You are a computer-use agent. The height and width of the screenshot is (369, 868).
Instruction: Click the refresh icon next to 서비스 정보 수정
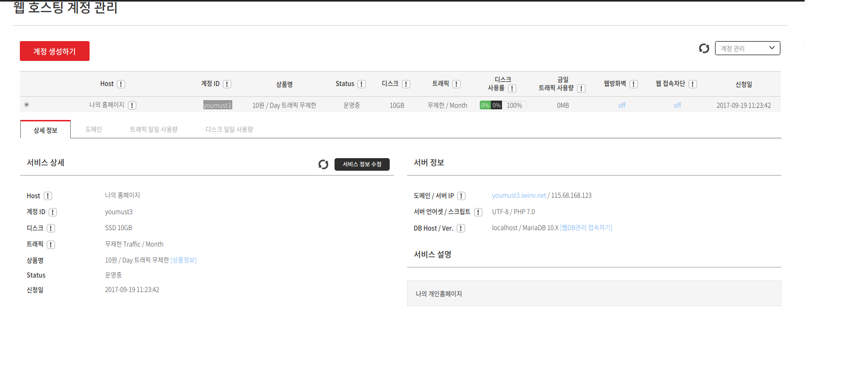323,164
